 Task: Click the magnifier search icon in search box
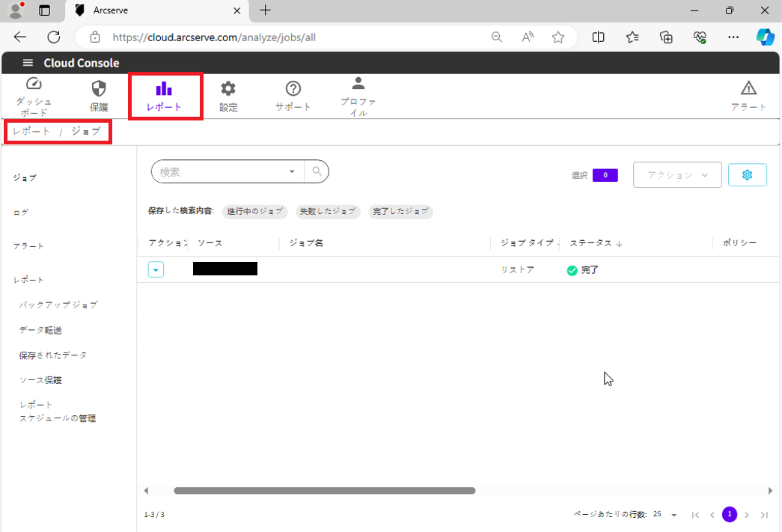click(317, 171)
